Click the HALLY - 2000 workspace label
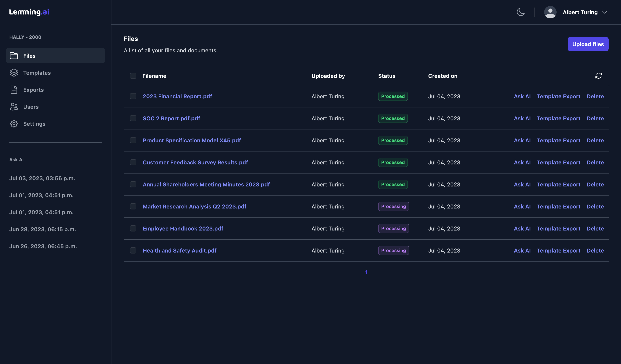Viewport: 621px width, 364px height. pyautogui.click(x=25, y=37)
